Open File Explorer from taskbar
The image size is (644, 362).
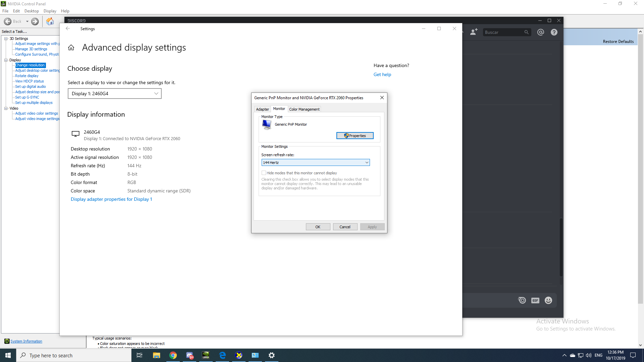[156, 355]
